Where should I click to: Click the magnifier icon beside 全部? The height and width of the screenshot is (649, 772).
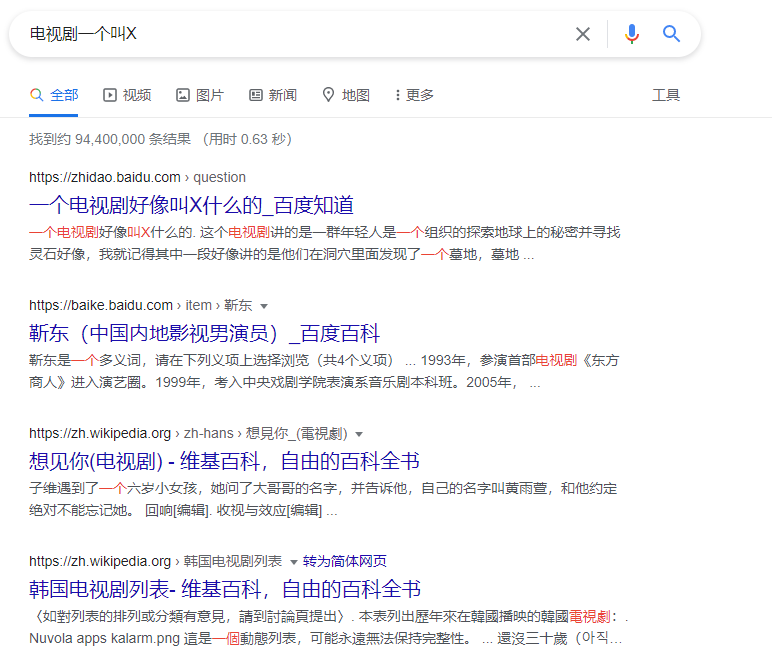36,95
